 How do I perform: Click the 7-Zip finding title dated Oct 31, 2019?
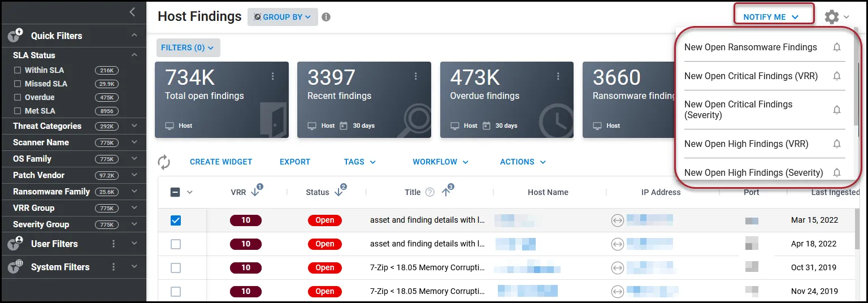427,268
